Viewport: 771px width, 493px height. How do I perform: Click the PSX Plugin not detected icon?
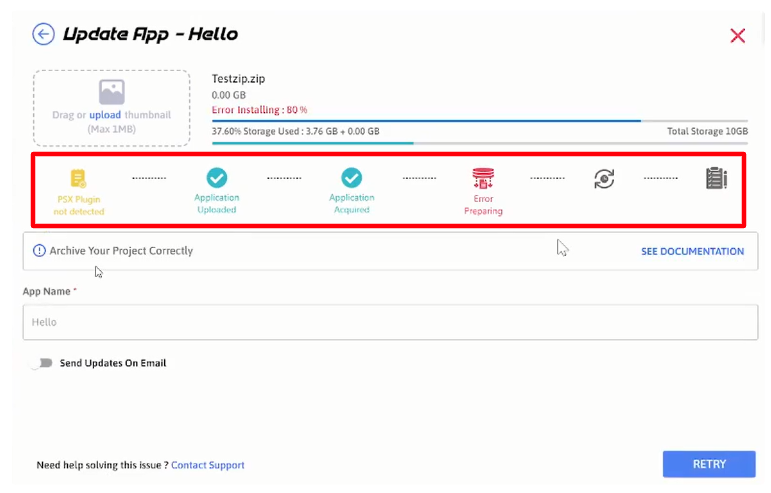pos(79,179)
